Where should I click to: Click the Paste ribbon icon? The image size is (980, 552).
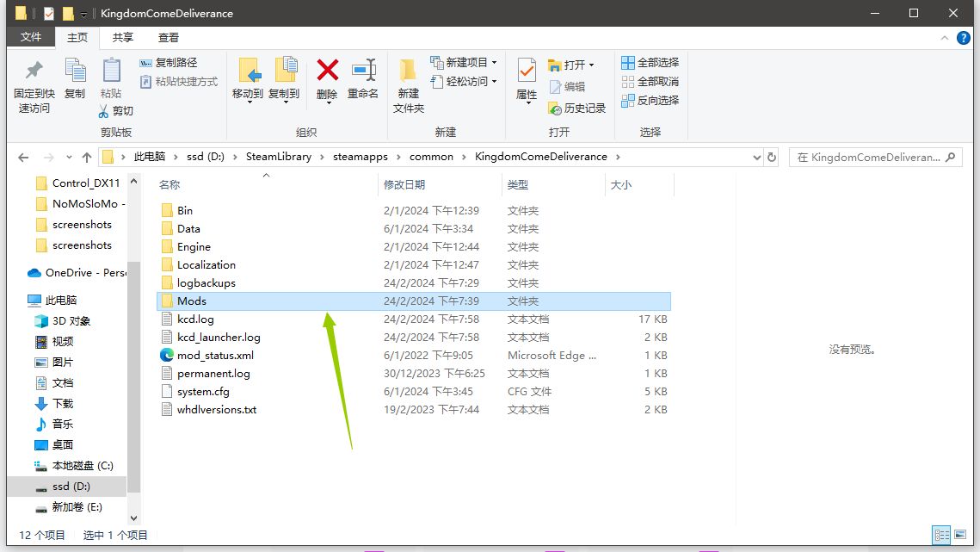[111, 71]
